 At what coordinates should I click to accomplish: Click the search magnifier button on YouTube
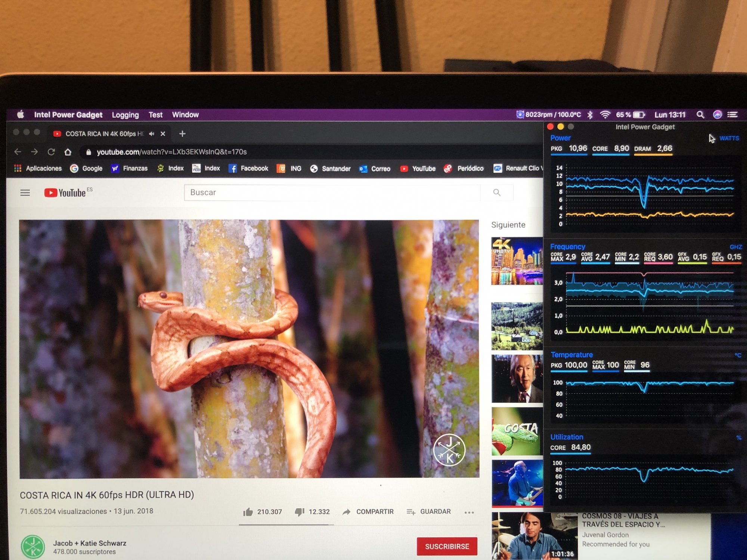[497, 193]
